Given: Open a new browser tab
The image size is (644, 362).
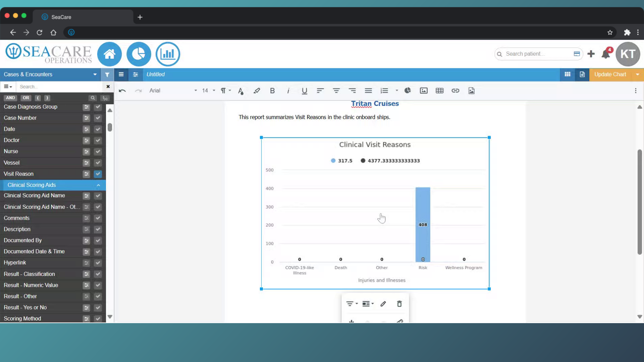Looking at the screenshot, I should pyautogui.click(x=140, y=17).
